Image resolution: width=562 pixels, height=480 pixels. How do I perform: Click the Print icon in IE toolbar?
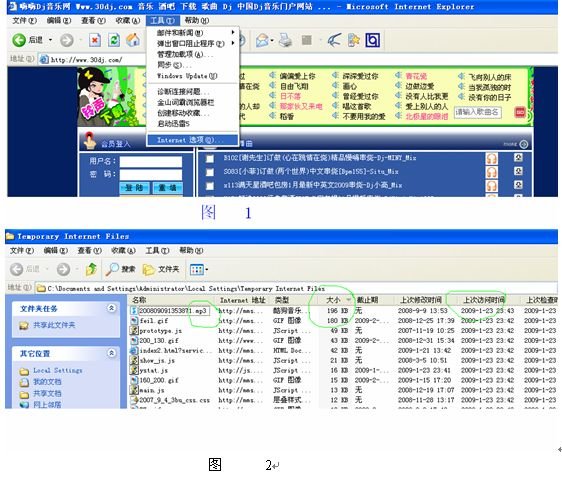click(x=286, y=40)
